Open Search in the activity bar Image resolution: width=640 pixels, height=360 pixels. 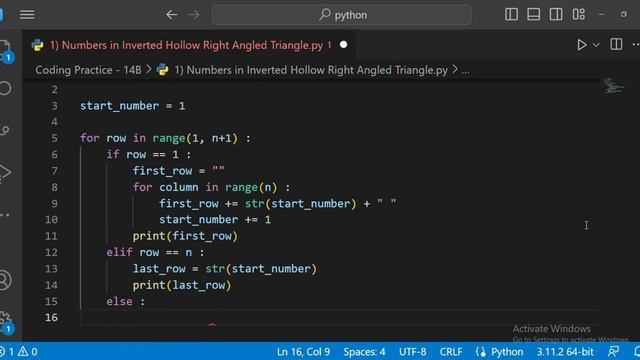click(x=5, y=88)
